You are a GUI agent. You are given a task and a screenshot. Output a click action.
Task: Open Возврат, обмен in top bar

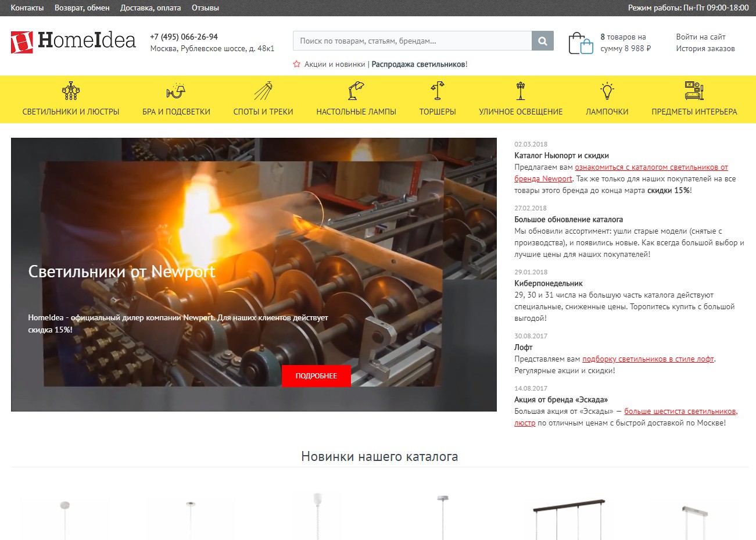coord(82,8)
